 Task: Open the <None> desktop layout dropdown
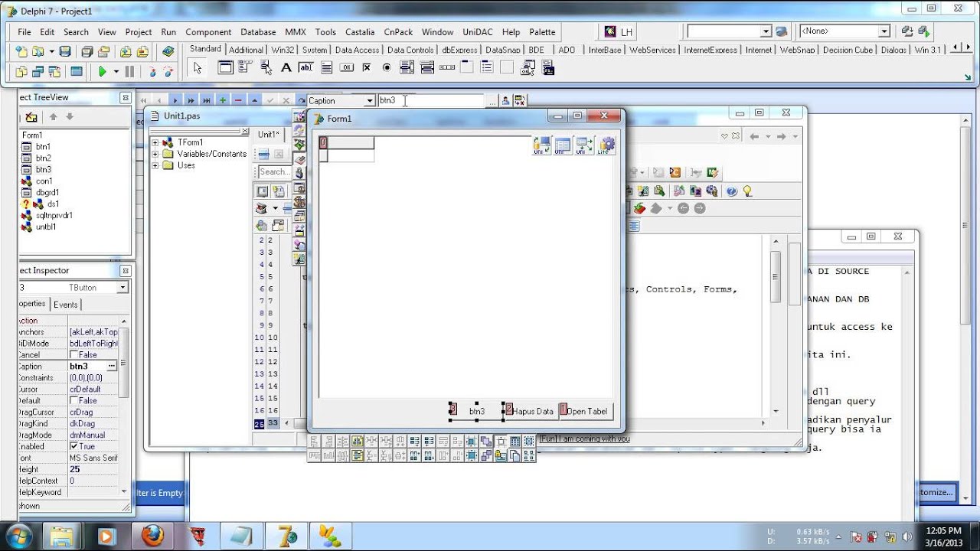[884, 31]
